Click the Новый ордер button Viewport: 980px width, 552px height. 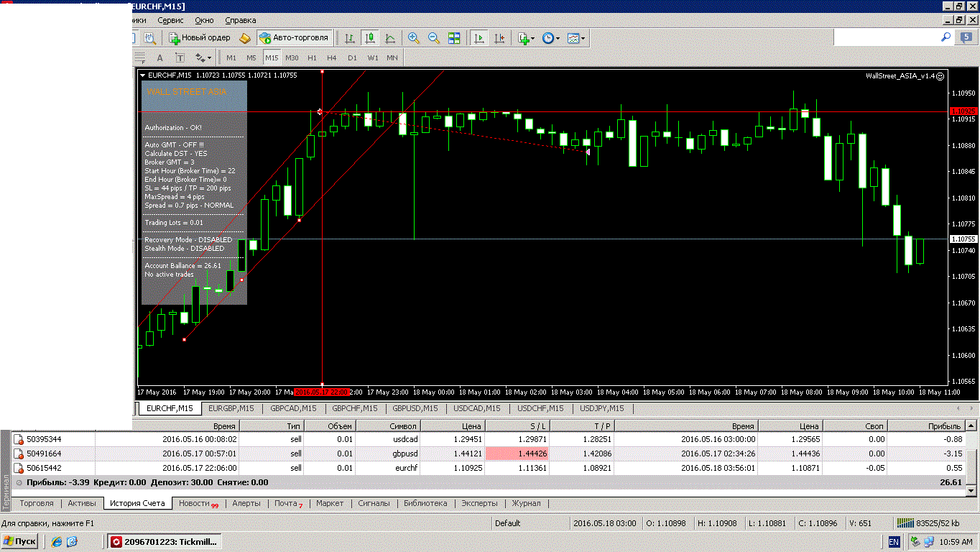200,38
